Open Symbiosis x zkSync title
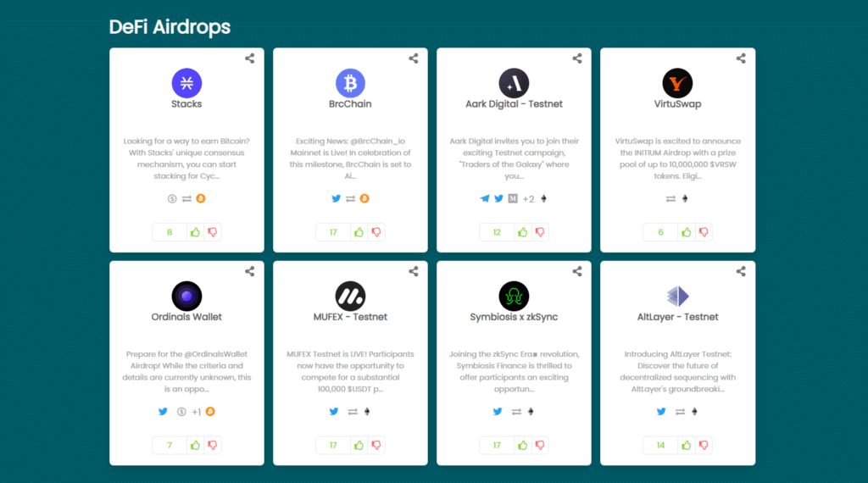The height and width of the screenshot is (483, 868). (x=514, y=317)
